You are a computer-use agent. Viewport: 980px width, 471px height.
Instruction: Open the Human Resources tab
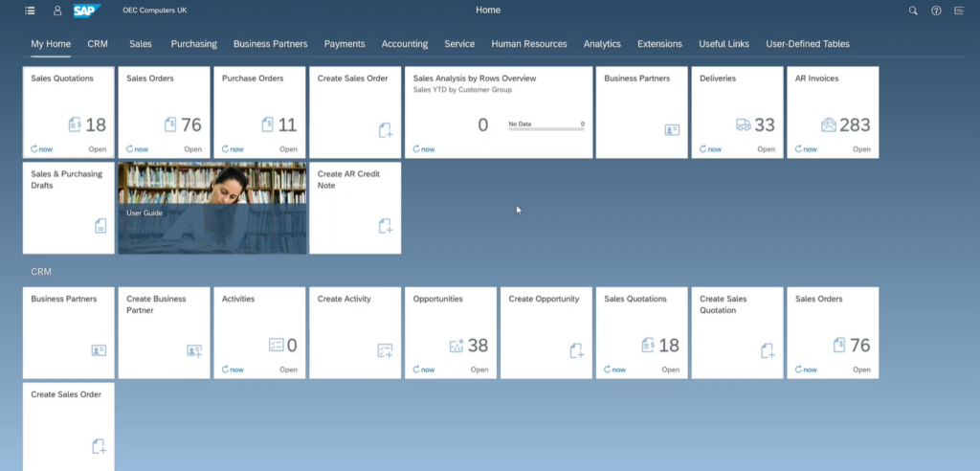(x=529, y=44)
